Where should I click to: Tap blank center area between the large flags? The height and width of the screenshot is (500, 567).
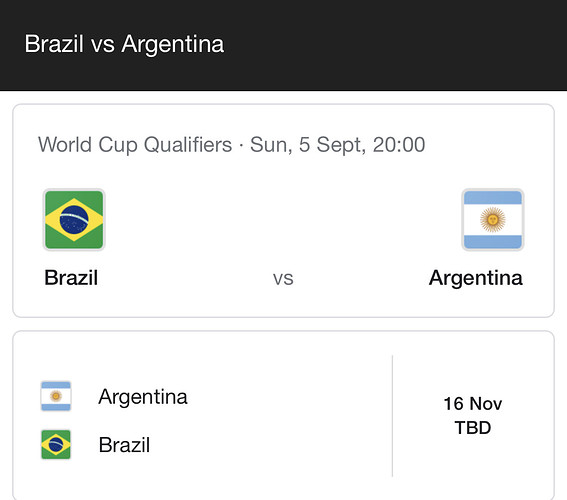point(283,219)
